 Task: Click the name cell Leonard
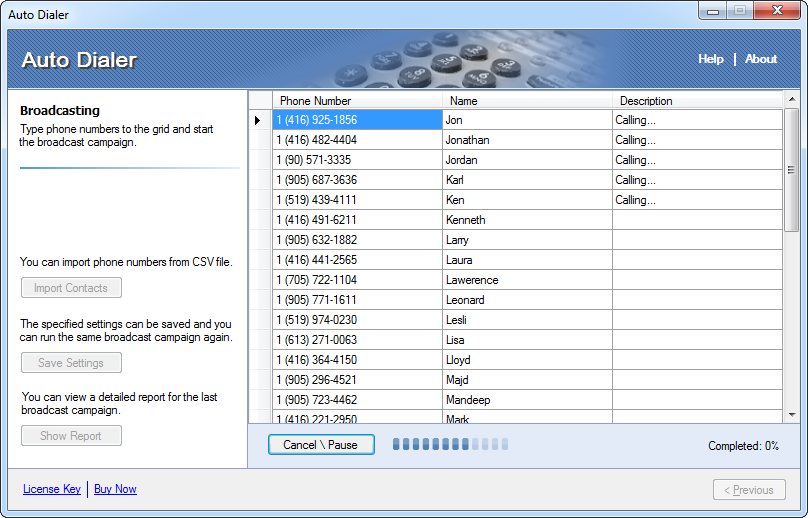[x=527, y=300]
